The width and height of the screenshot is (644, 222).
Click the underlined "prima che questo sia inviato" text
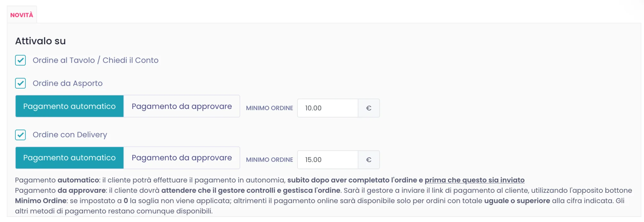click(x=475, y=180)
